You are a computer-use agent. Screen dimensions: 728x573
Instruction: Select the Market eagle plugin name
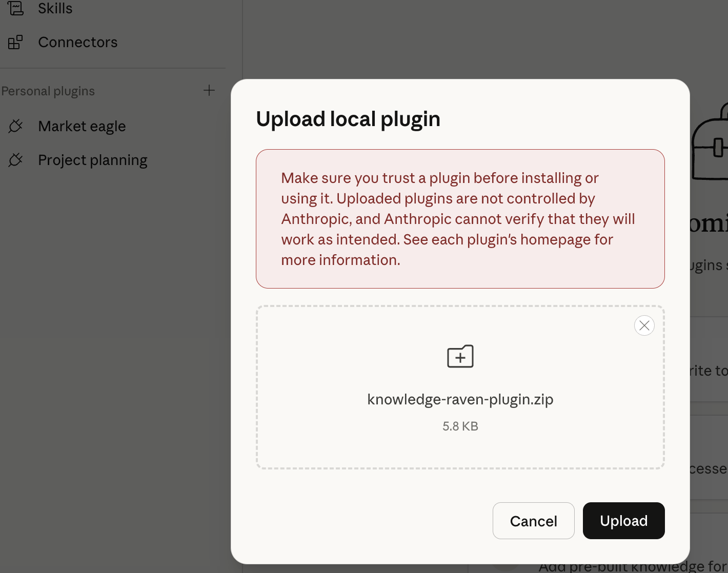point(82,126)
